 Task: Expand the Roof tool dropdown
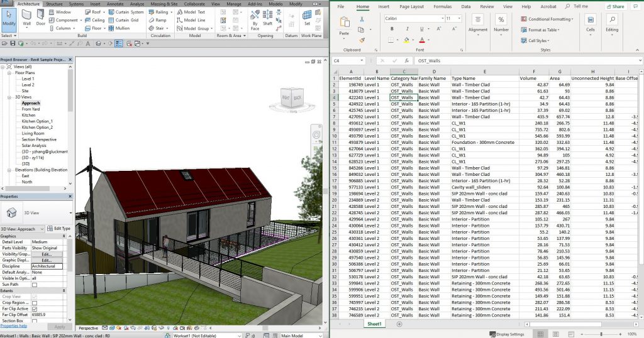tap(104, 13)
